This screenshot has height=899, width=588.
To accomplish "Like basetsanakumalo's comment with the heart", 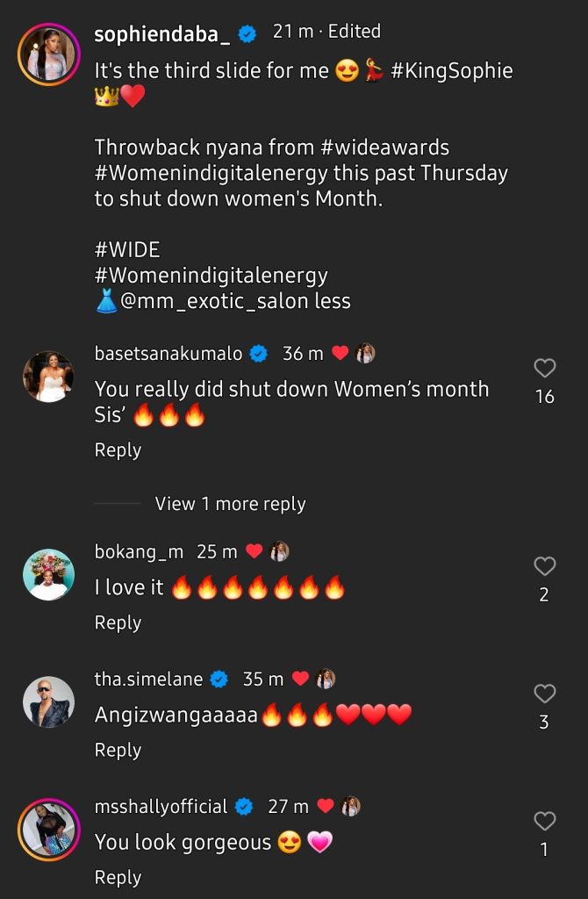I will [x=545, y=368].
